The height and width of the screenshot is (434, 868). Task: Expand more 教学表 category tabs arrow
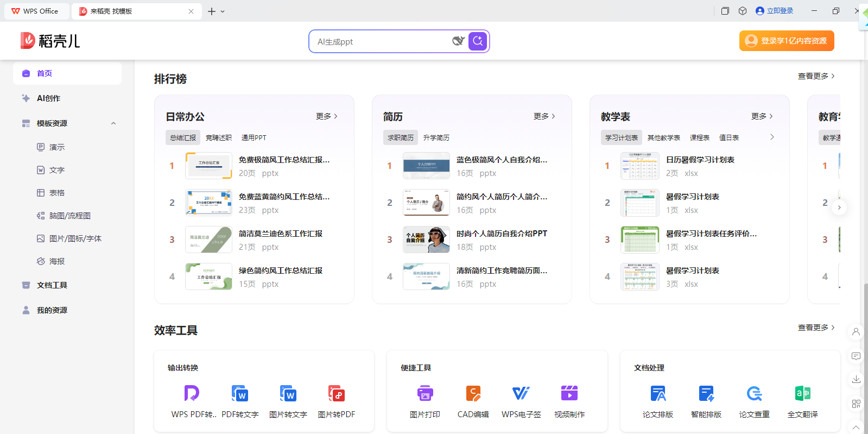pyautogui.click(x=772, y=137)
